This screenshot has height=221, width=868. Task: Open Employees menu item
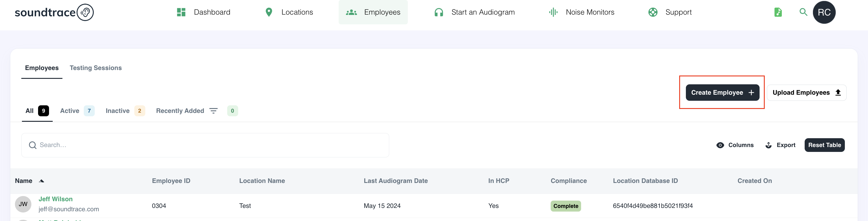tap(373, 12)
